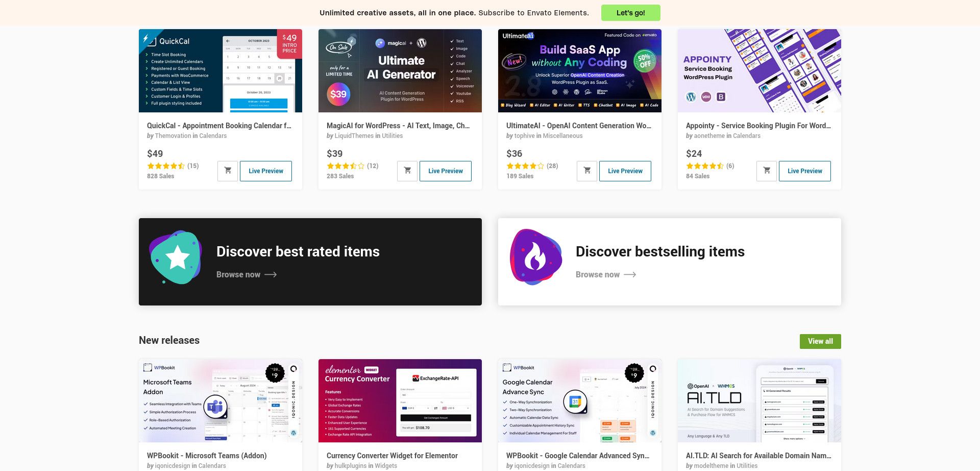Open WPBookit Microsoft Teams Addon title link
This screenshot has height=471, width=980.
click(x=207, y=456)
